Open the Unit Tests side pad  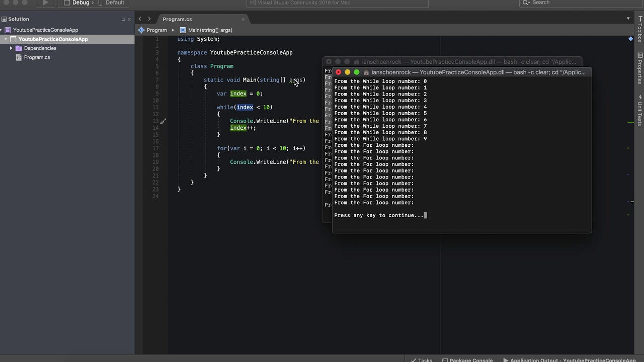[640, 110]
